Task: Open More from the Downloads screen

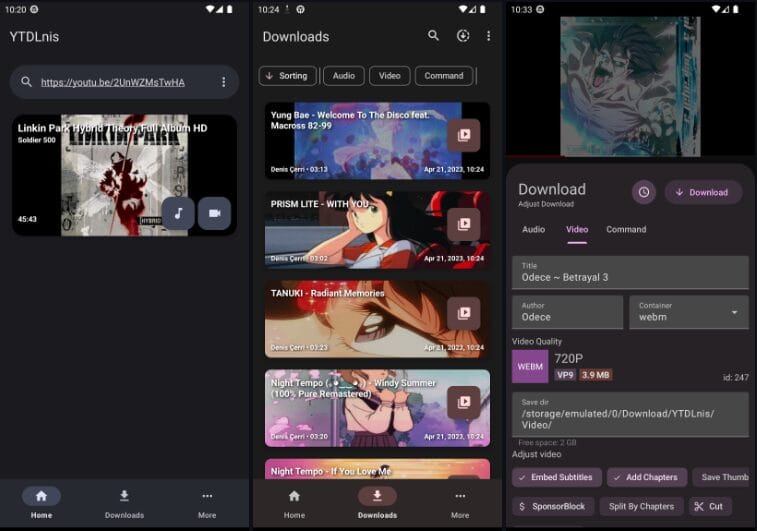Action: point(460,503)
